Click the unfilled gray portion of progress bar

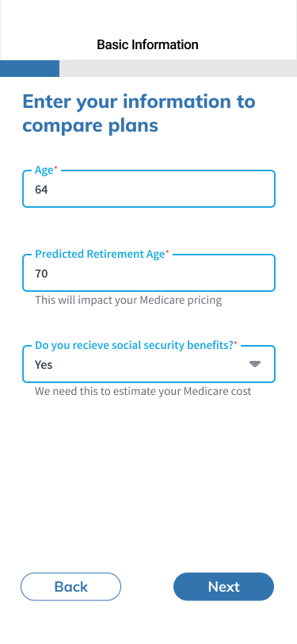pyautogui.click(x=178, y=68)
